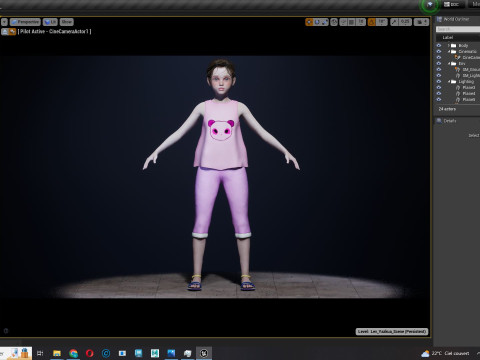Open the viewport Show menu

(x=67, y=22)
